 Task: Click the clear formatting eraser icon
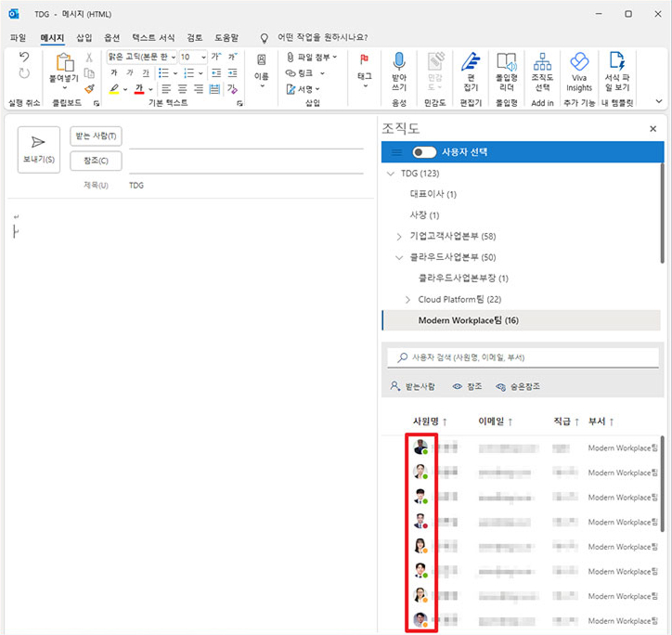tap(232, 89)
